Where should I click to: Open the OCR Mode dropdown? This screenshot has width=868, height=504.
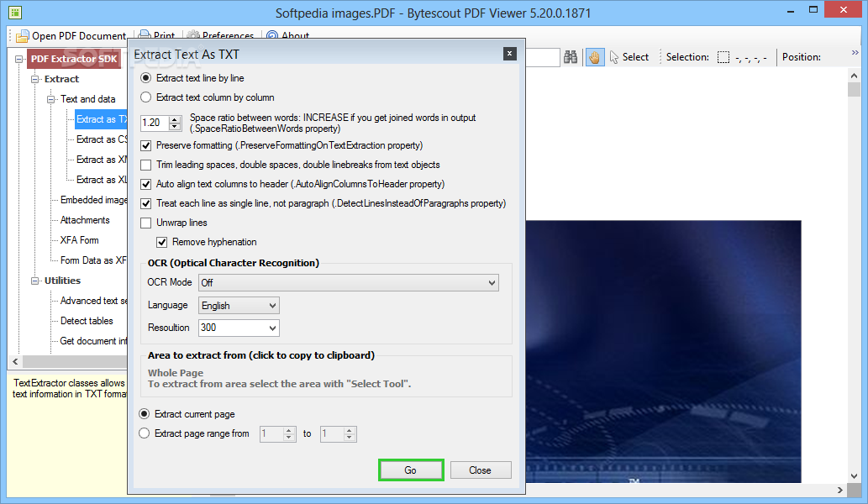[349, 283]
